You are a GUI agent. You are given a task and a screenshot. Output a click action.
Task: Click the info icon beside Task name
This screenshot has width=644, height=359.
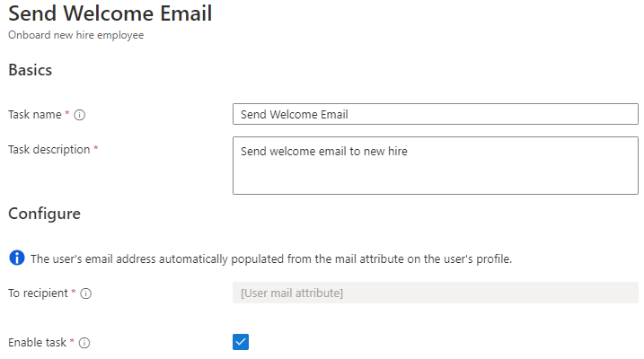click(x=80, y=115)
